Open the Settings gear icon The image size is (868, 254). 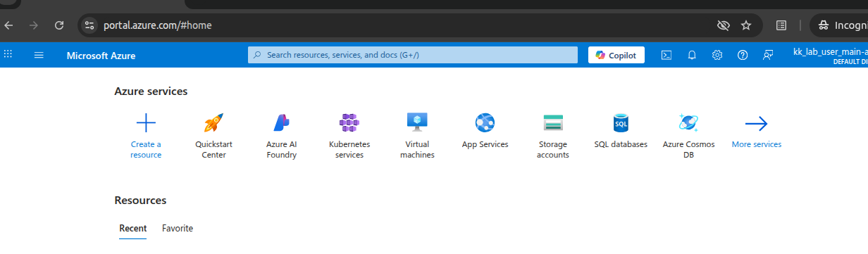(x=717, y=55)
